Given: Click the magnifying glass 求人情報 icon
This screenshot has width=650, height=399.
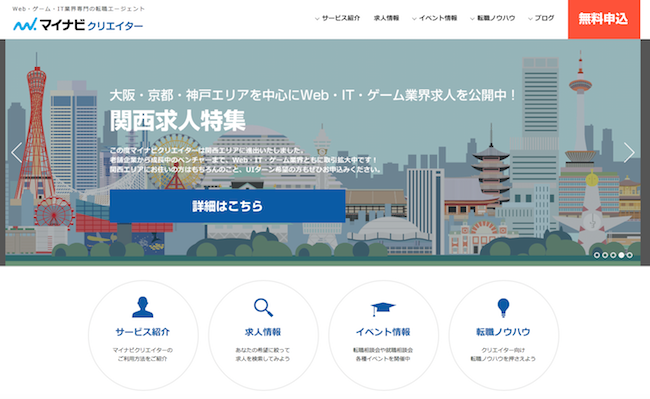Looking at the screenshot, I should point(263,307).
